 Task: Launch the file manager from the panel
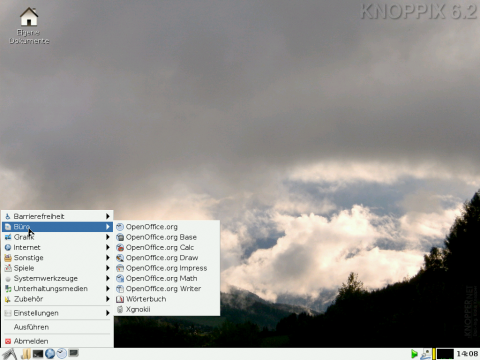(x=26, y=354)
